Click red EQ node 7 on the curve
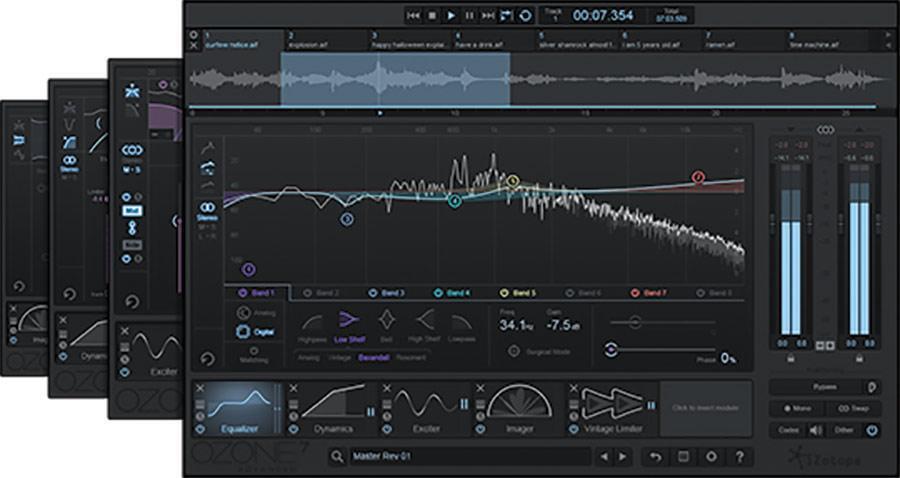900x478 pixels. (698, 177)
